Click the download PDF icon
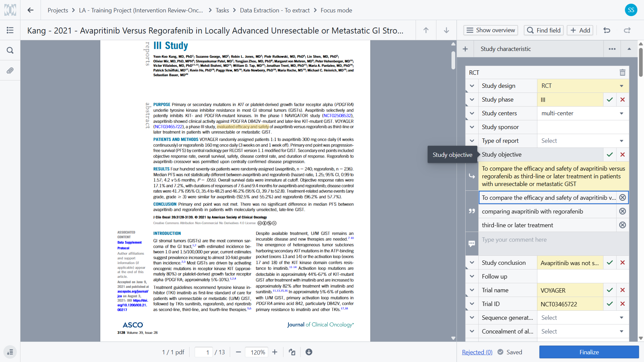This screenshot has width=644, height=362. (x=309, y=352)
